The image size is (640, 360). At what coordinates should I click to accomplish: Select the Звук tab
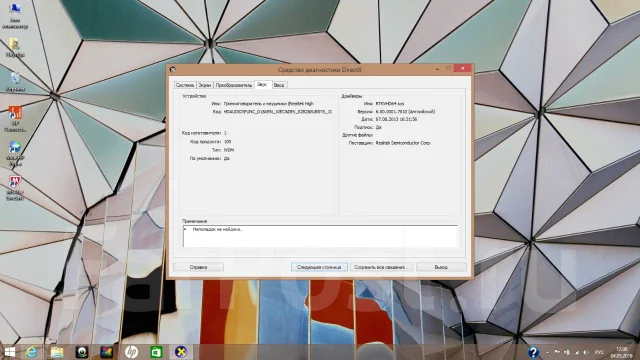point(262,84)
